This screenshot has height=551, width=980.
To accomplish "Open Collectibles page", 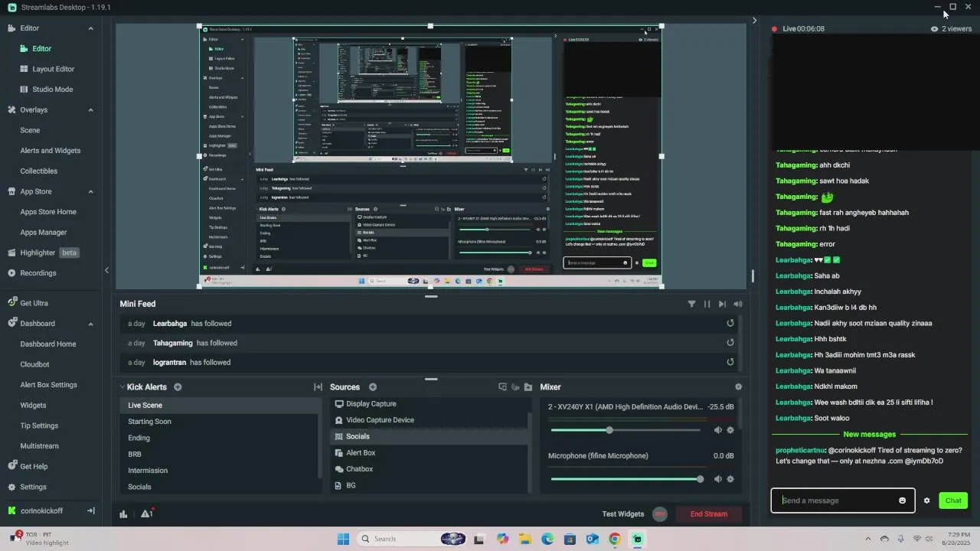I will point(38,171).
